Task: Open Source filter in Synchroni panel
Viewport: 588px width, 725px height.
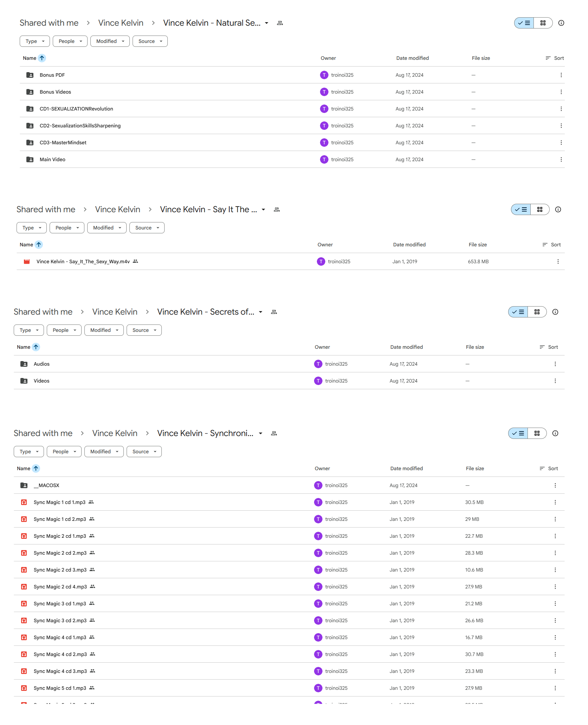Action: click(144, 452)
